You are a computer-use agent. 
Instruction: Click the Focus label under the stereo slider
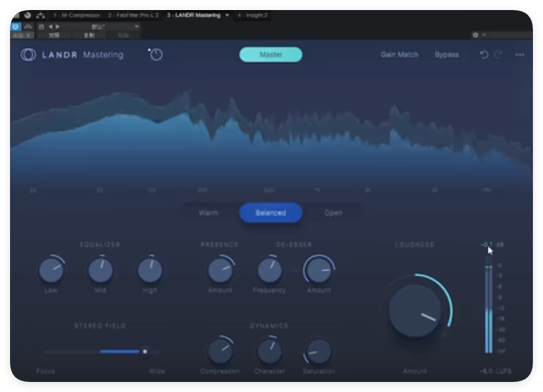tap(45, 371)
